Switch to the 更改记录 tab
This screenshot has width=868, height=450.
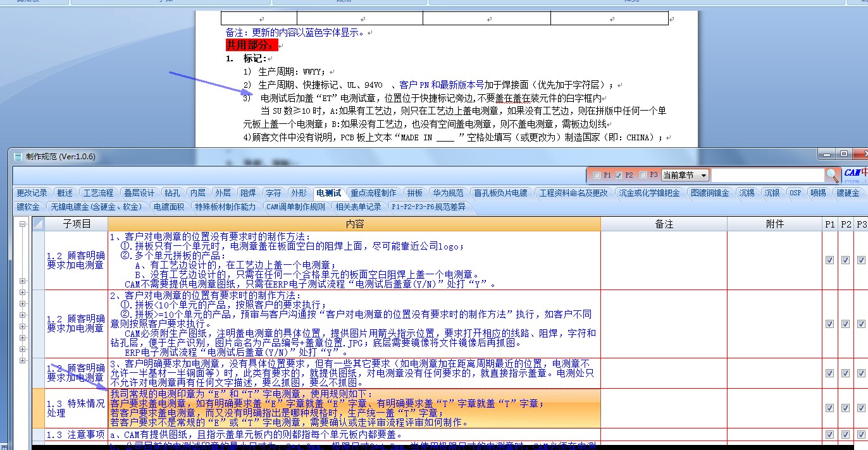point(32,193)
